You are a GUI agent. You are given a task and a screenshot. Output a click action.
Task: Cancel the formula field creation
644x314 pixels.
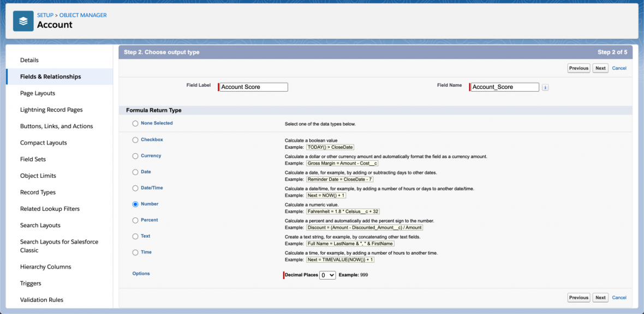point(619,68)
